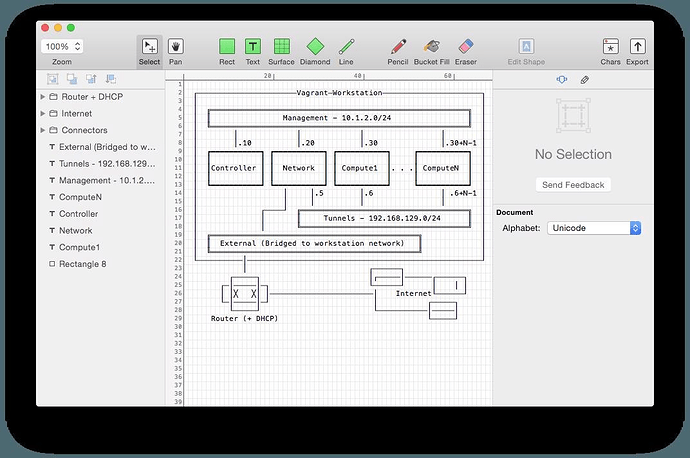Open the Alphabet Unicode dropdown
The image size is (690, 458).
tap(594, 228)
